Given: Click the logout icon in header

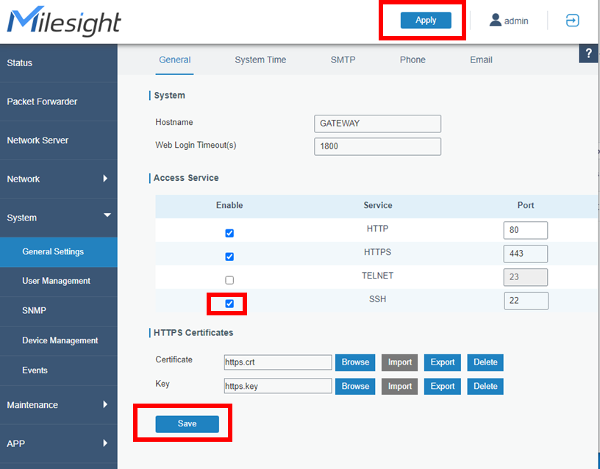Looking at the screenshot, I should click(x=572, y=20).
